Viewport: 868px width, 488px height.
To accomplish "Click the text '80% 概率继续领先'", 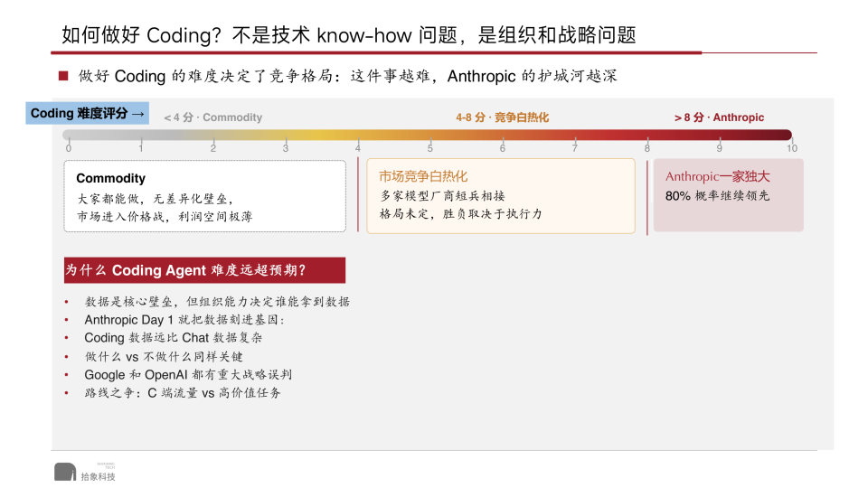I will pos(717,196).
